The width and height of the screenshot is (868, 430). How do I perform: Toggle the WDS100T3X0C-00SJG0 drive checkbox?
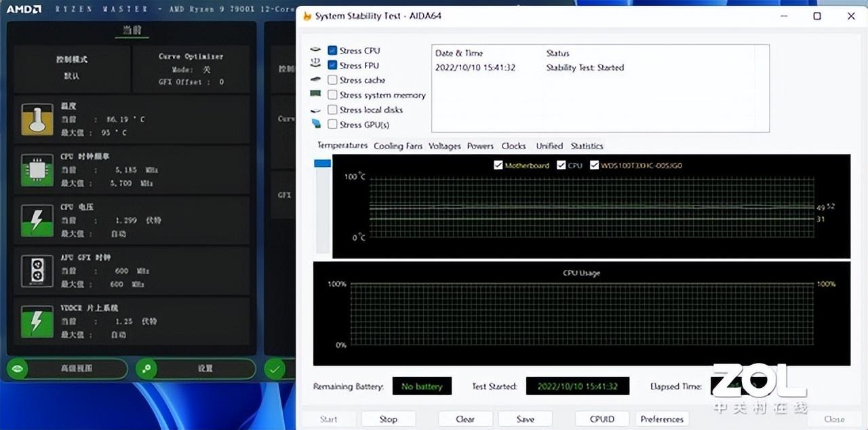point(594,165)
